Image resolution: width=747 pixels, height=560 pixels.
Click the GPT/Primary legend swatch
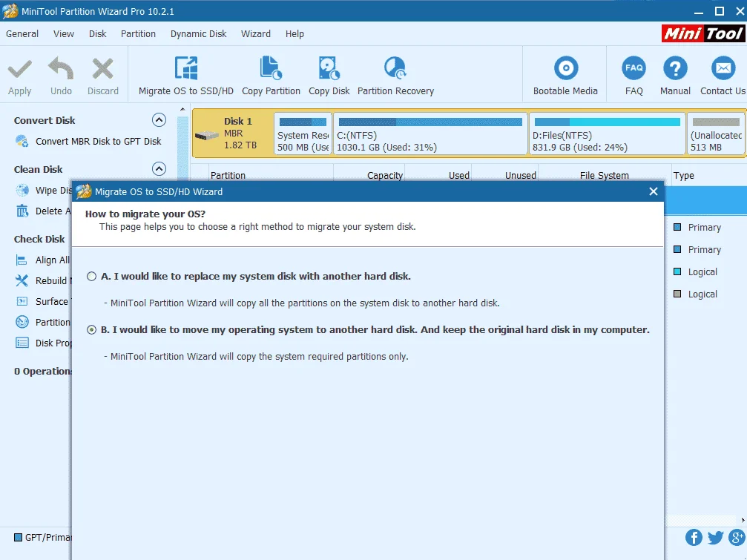coord(18,538)
